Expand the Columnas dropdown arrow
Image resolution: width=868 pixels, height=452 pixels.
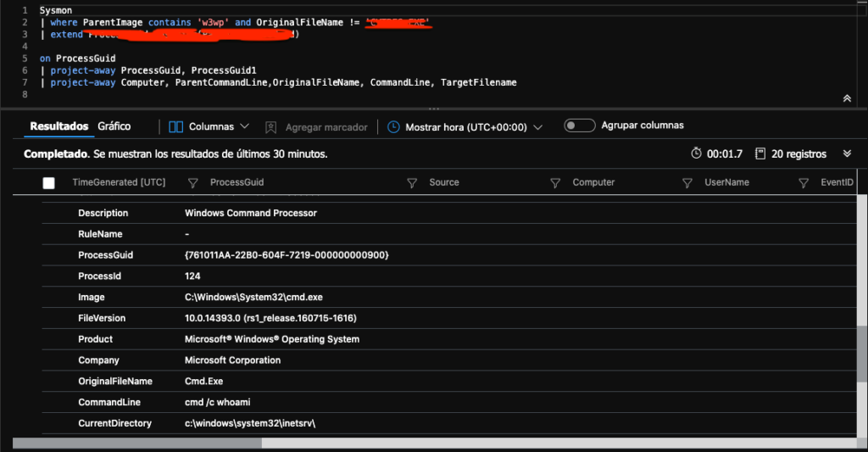point(245,126)
